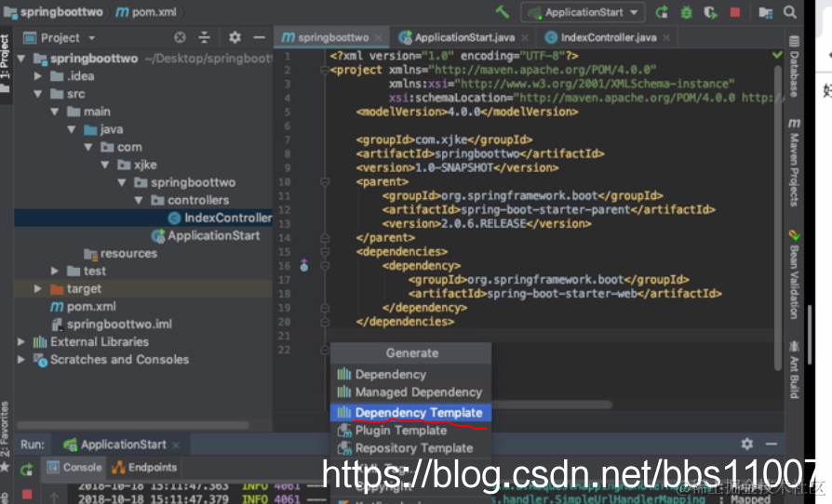Choose Managed Dependency in Generate menu
The image size is (832, 504).
pos(410,392)
